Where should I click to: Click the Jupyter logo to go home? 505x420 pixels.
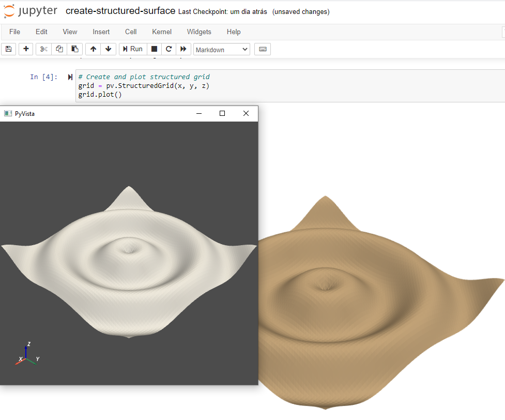point(30,11)
